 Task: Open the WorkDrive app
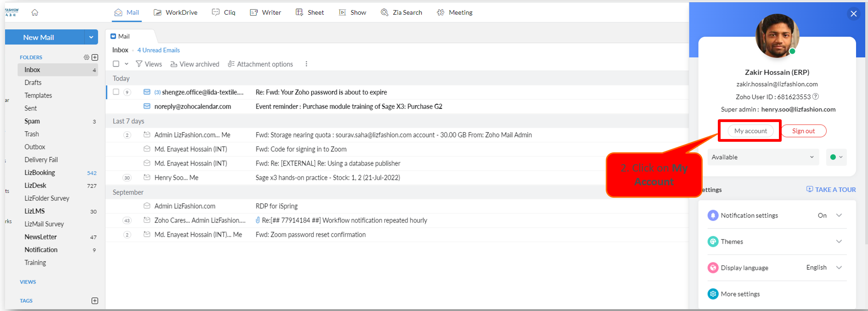click(175, 12)
